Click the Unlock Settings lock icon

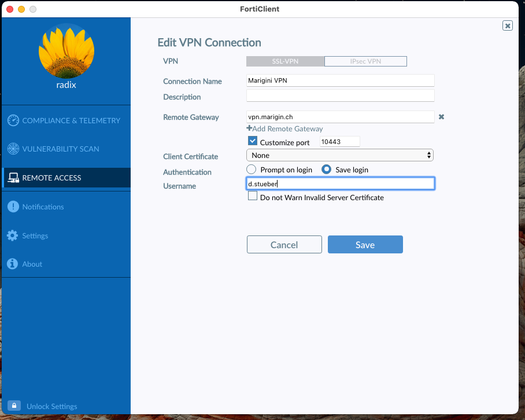(x=13, y=406)
